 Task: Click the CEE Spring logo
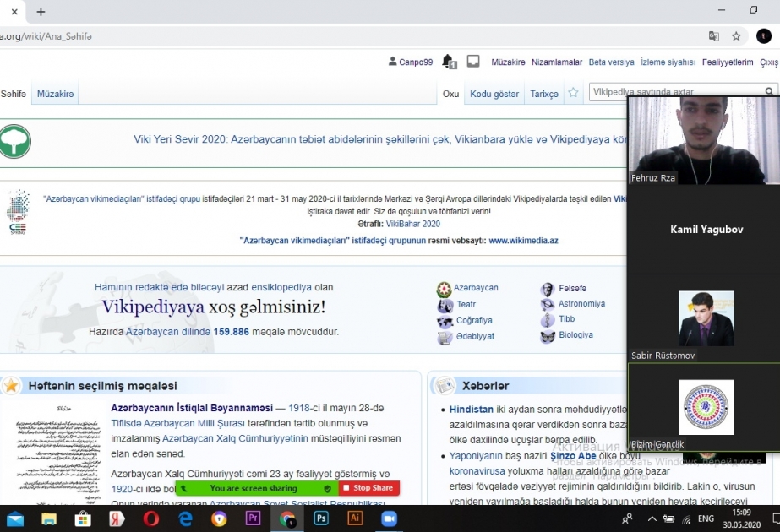pos(18,211)
